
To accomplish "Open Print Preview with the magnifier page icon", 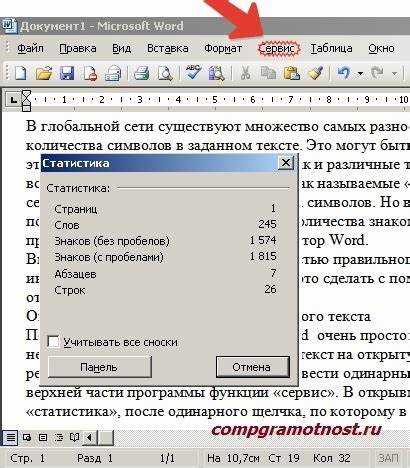I will [x=165, y=73].
